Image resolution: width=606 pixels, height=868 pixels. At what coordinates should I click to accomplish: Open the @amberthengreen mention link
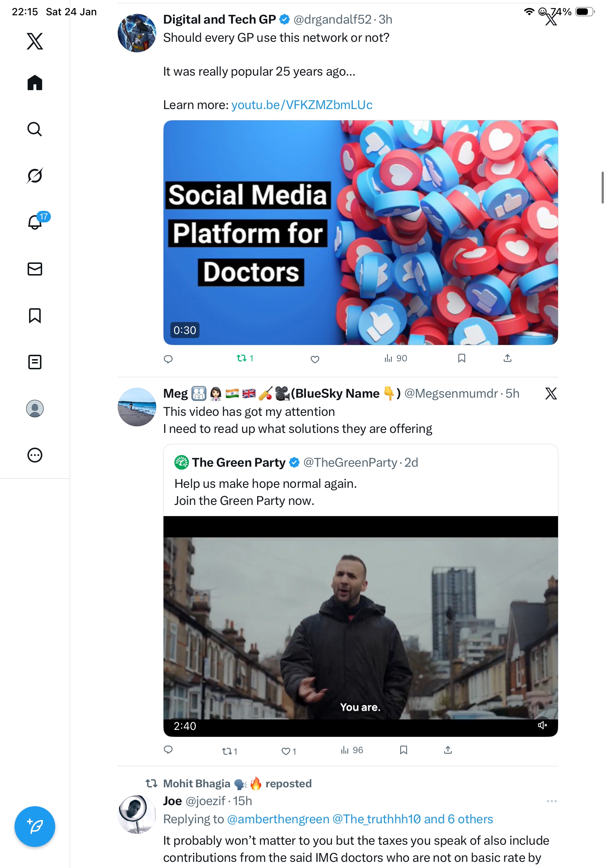pos(278,819)
